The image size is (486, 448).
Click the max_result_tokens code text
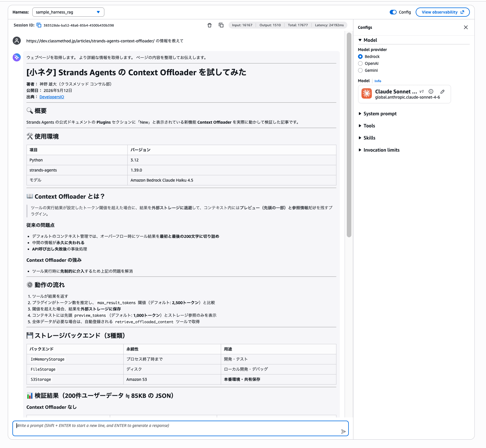pos(116,303)
